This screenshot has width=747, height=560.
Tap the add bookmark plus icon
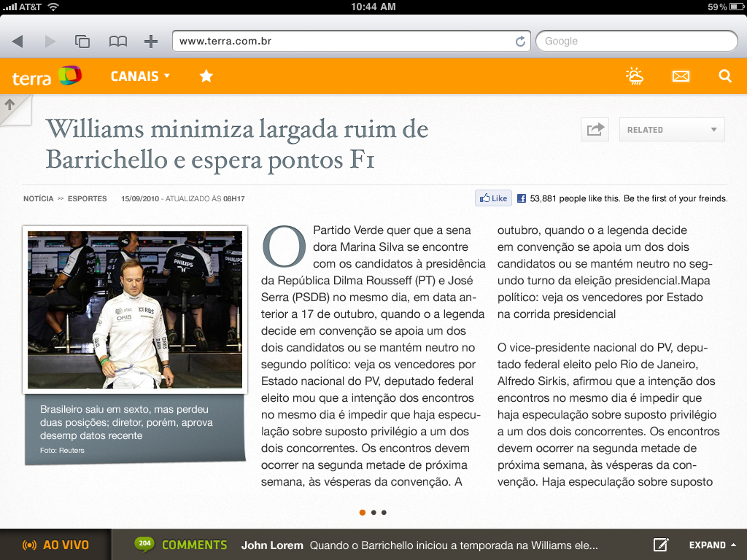pos(151,42)
